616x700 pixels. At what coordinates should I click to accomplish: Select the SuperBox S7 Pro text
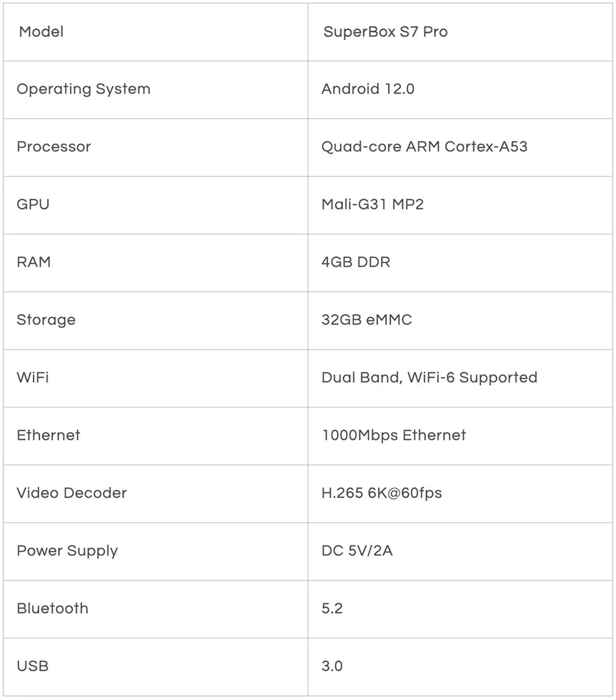click(385, 32)
